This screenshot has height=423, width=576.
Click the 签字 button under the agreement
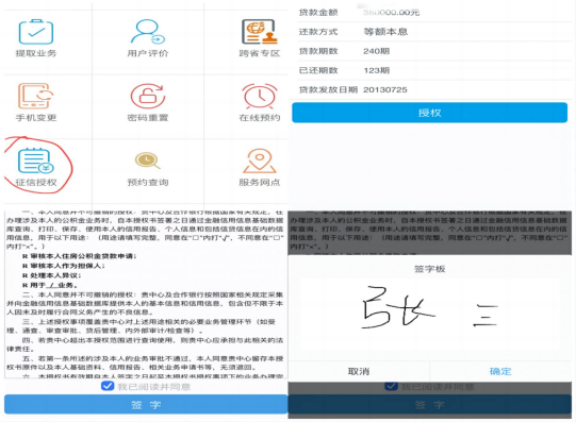(146, 405)
